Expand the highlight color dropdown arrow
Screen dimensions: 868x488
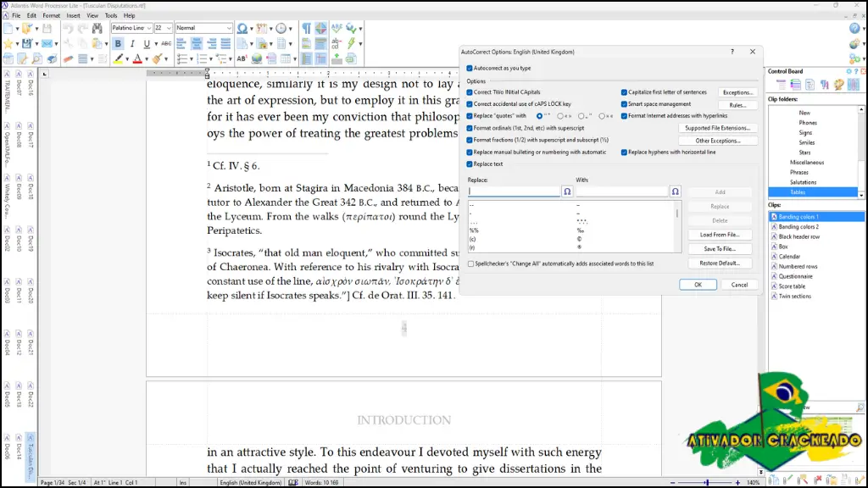coord(127,59)
